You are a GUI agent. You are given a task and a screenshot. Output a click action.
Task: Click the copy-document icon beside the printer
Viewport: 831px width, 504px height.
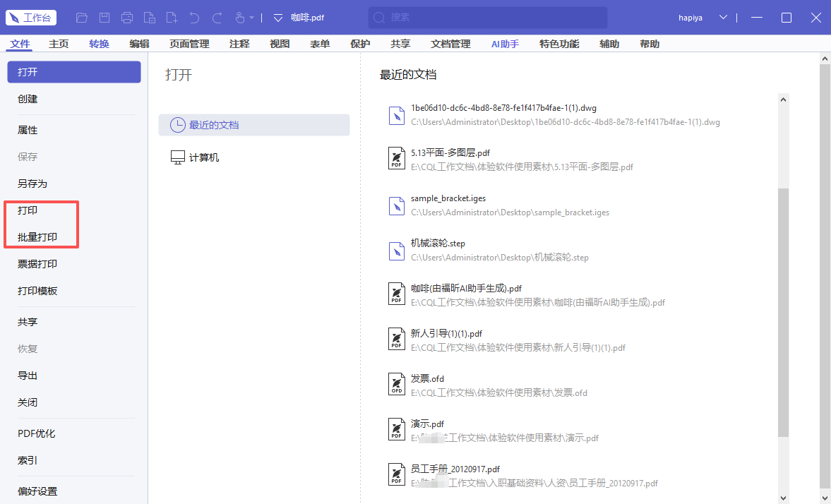pos(150,18)
